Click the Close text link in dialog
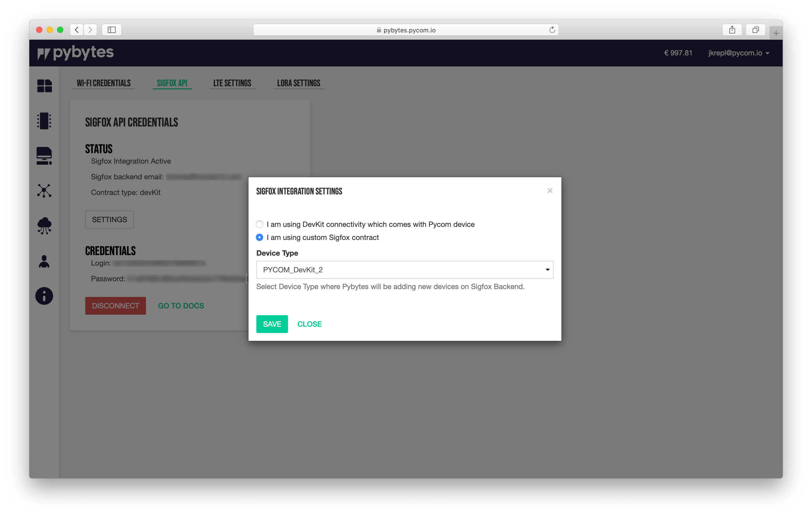Screen dimensions: 812x517 click(309, 324)
